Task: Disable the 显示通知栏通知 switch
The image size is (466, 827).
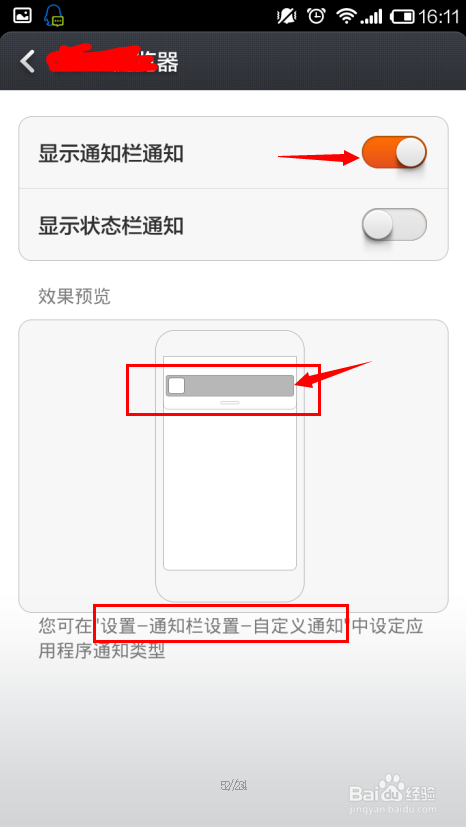Action: tap(394, 152)
